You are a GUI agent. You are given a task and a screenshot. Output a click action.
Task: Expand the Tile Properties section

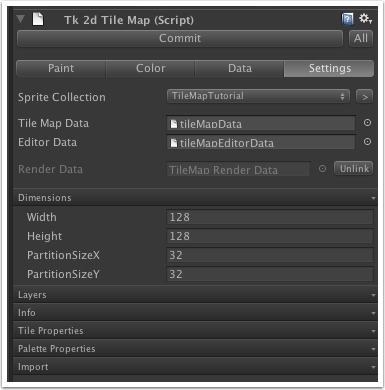tap(195, 331)
